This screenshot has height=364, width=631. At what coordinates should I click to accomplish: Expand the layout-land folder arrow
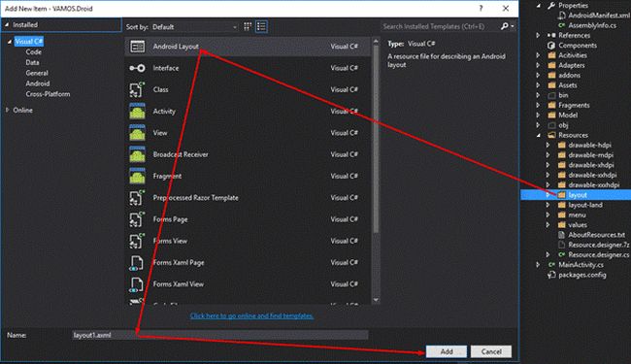coord(548,205)
